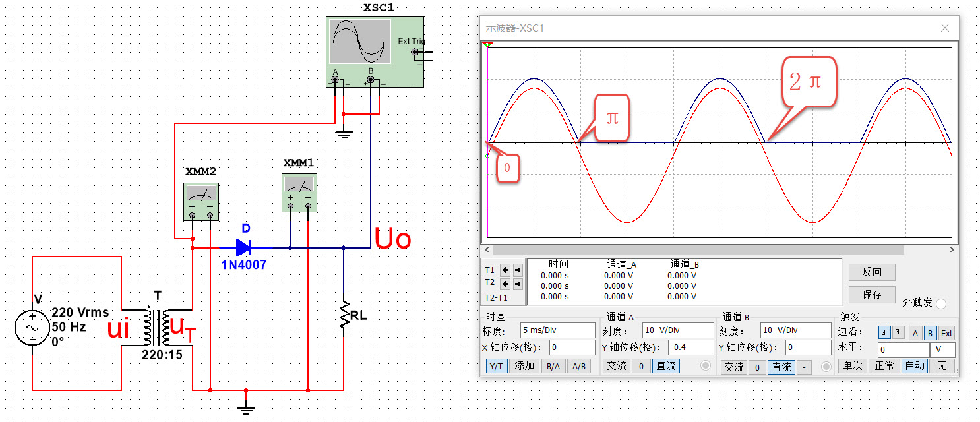Image resolution: width=980 pixels, height=422 pixels.
Task: Set channel B coupling to 直流
Action: coord(782,367)
